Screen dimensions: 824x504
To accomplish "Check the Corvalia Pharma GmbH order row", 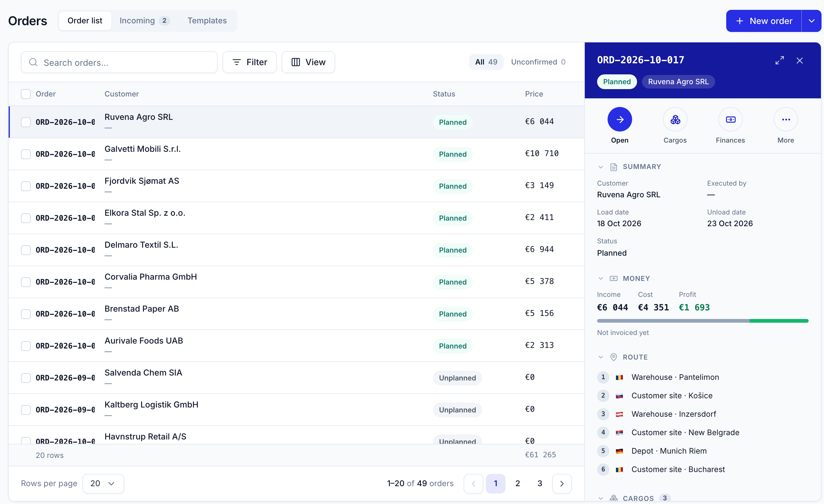I will click(x=26, y=282).
